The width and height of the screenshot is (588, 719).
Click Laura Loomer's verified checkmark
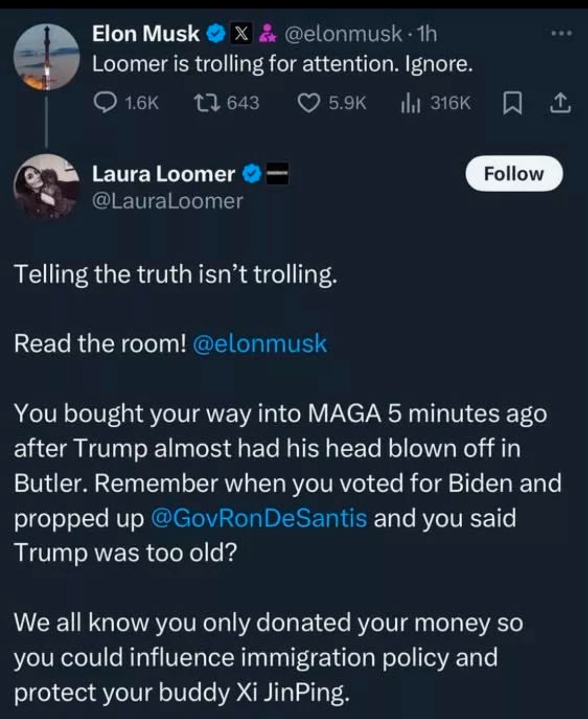point(251,174)
